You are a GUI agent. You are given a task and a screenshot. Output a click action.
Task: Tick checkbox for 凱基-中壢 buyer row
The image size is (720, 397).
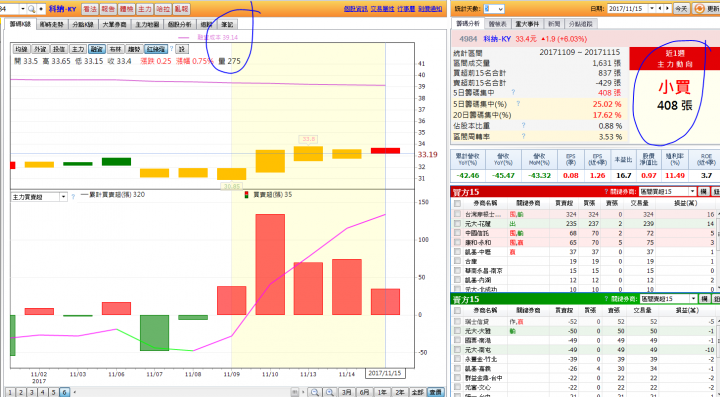click(457, 252)
